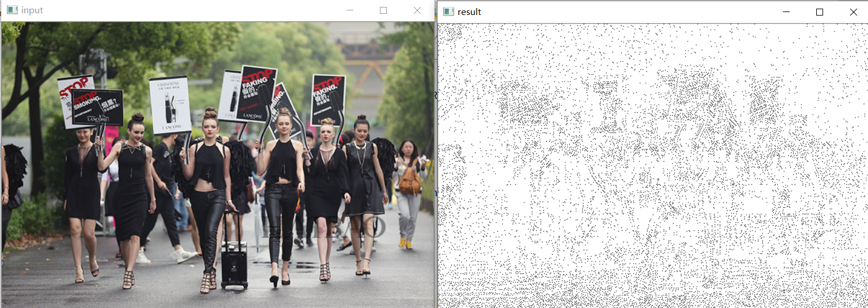Click the result window title text
The height and width of the screenshot is (308, 868).
click(469, 12)
